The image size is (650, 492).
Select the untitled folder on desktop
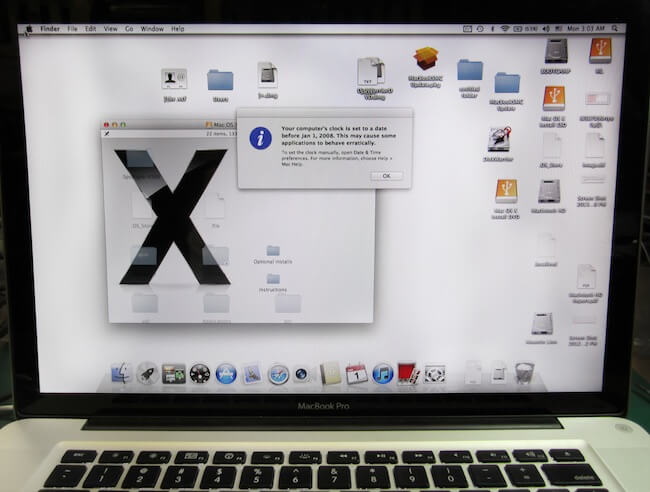470,70
